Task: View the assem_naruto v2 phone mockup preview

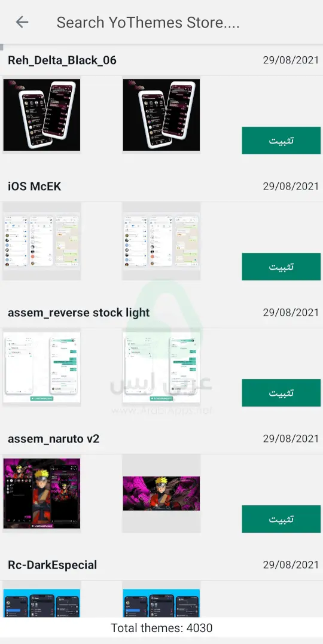Action: point(42,493)
